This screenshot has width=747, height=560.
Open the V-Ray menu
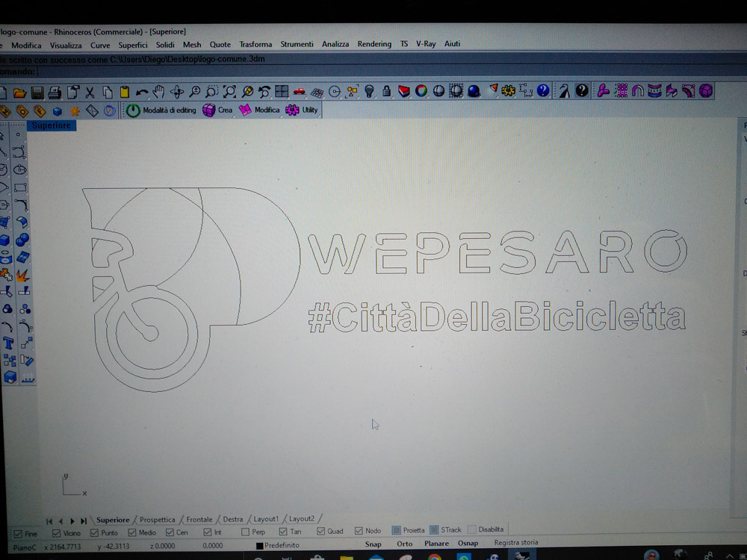point(426,44)
